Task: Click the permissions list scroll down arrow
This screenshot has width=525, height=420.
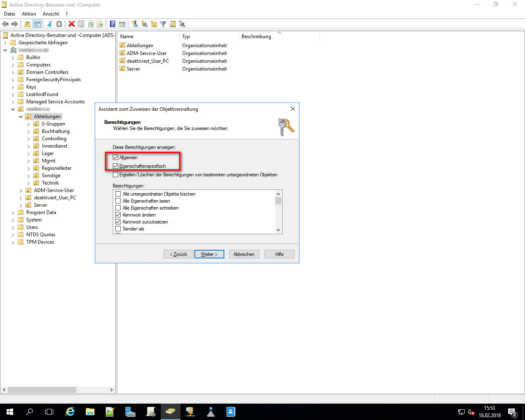Action: [x=278, y=230]
